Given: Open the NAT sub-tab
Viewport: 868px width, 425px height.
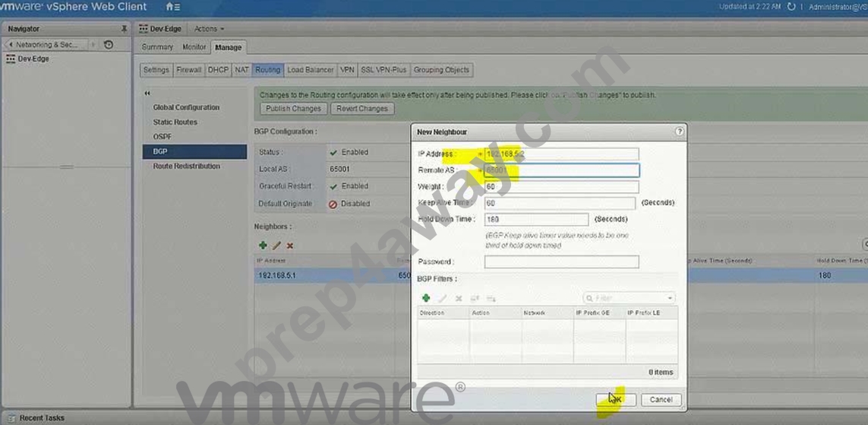Looking at the screenshot, I should click(x=241, y=70).
